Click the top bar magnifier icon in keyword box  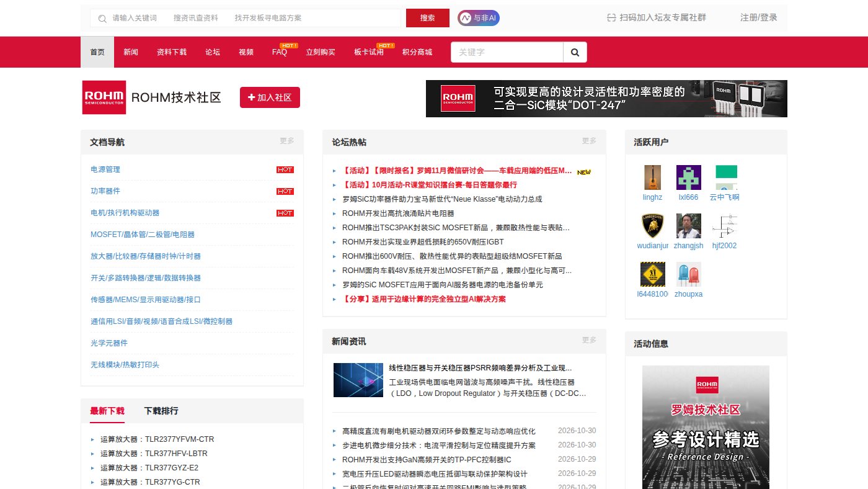102,18
